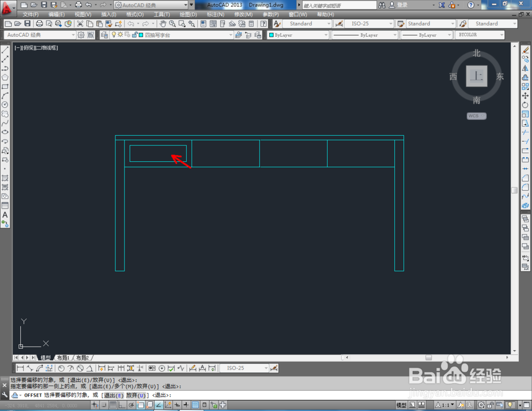Click the 模型 button in status bar

[401, 405]
